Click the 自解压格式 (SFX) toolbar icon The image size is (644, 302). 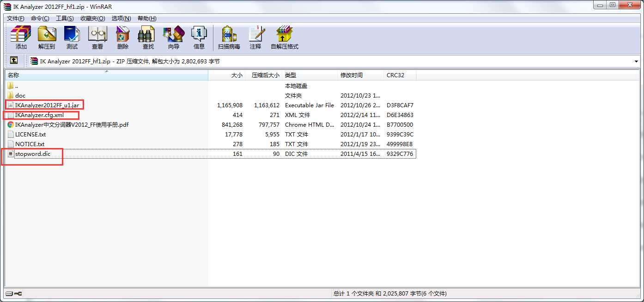tap(285, 34)
